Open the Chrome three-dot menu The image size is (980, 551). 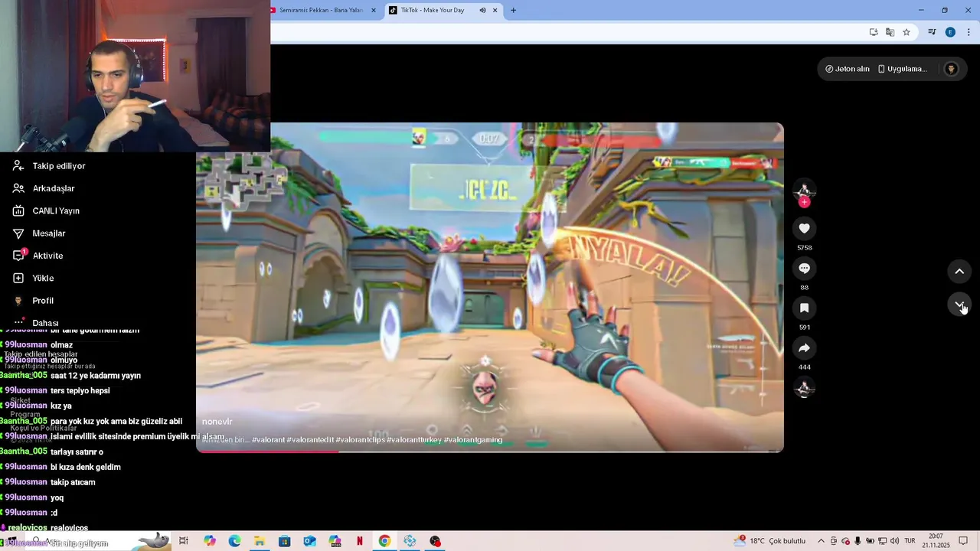(969, 32)
